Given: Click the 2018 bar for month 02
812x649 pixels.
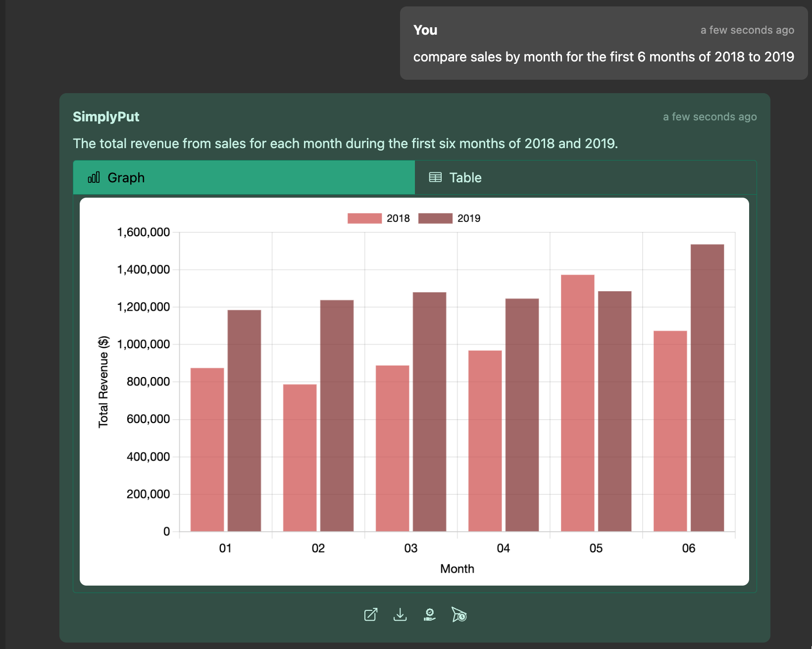Looking at the screenshot, I should (300, 458).
